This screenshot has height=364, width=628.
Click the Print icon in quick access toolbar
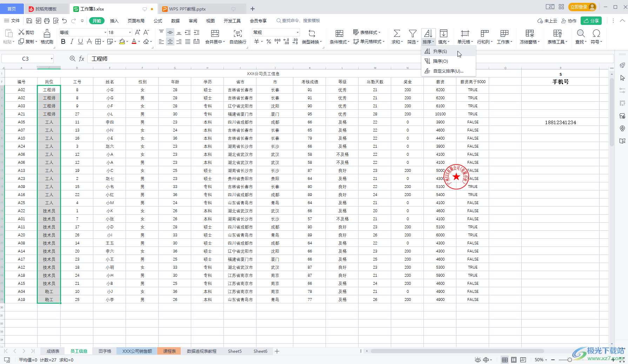(x=47, y=21)
